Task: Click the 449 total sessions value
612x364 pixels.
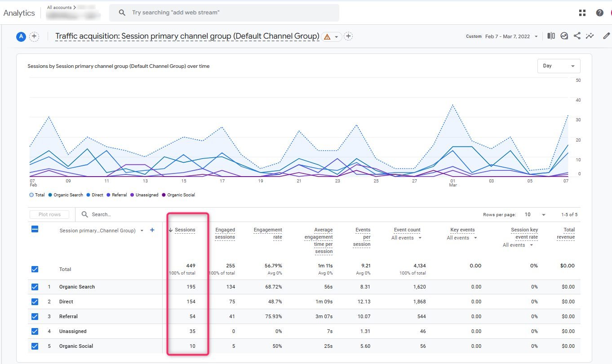Action: point(191,266)
